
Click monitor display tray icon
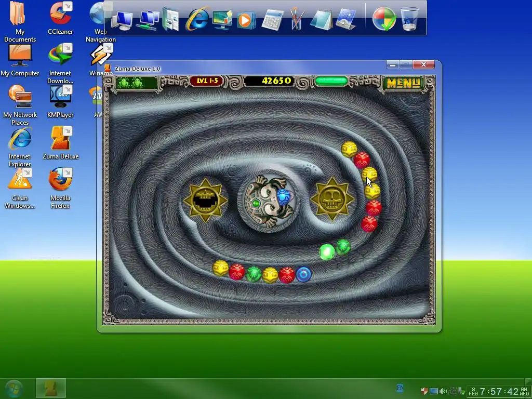click(x=434, y=391)
